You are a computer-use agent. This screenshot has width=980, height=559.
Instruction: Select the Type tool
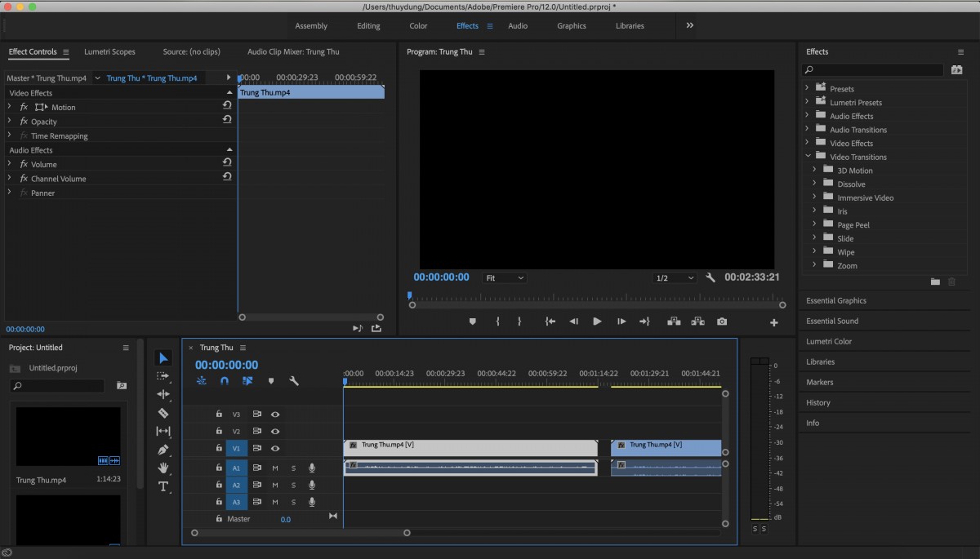click(163, 486)
